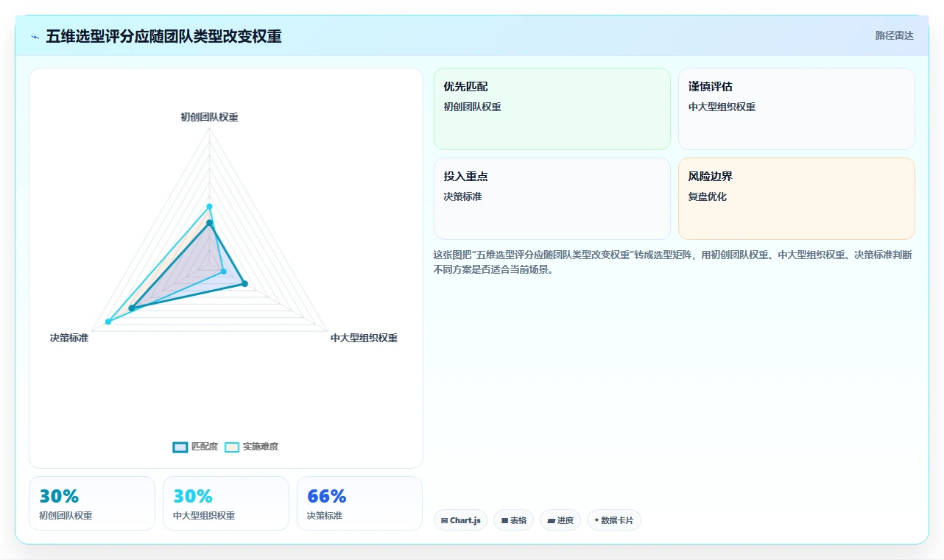Click 中大型组织权重 text in 谨慎评估 card
This screenshot has width=944, height=560.
(x=722, y=107)
